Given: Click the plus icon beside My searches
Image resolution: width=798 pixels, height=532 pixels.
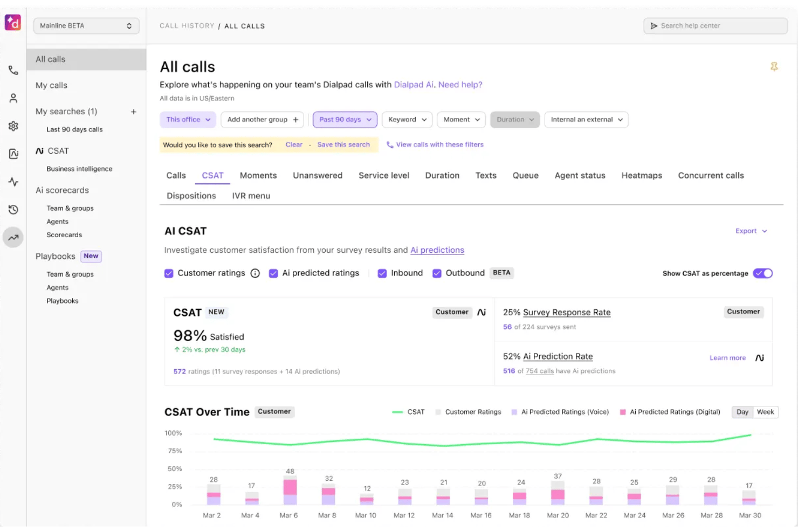Looking at the screenshot, I should (134, 112).
